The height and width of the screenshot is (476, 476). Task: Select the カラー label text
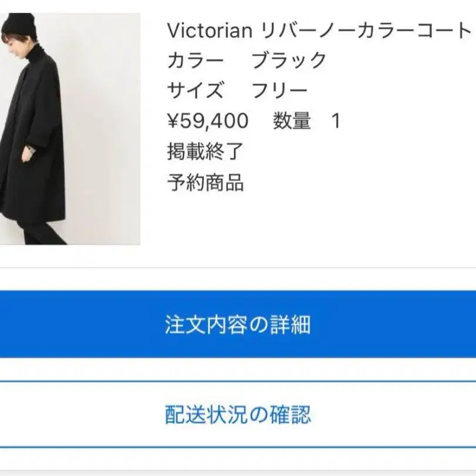click(196, 60)
